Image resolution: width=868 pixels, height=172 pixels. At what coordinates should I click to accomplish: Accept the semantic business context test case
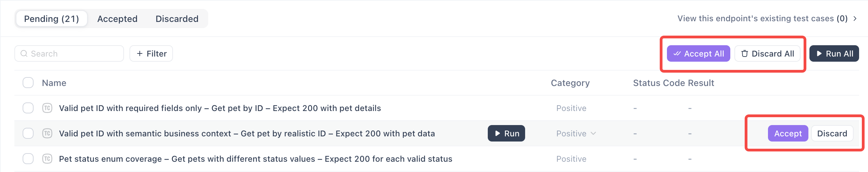pyautogui.click(x=788, y=133)
